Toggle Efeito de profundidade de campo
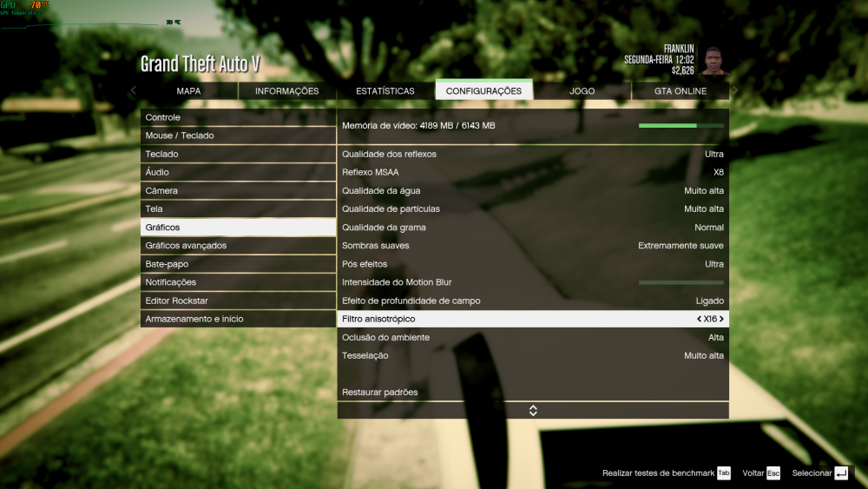This screenshot has height=489, width=868. [x=533, y=301]
